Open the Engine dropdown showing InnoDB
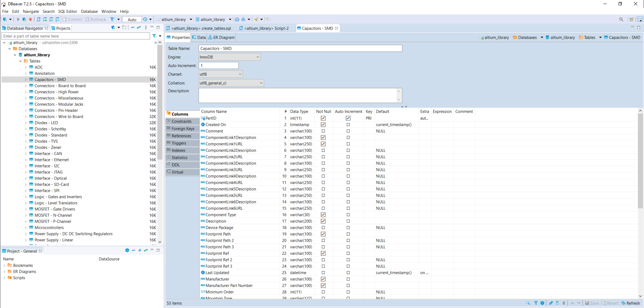The height and width of the screenshot is (308, 644). coord(229,57)
